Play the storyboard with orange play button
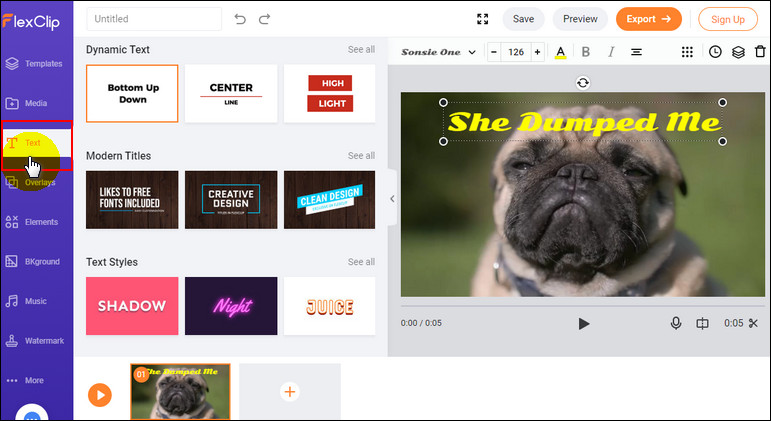This screenshot has width=771, height=421. coord(100,395)
